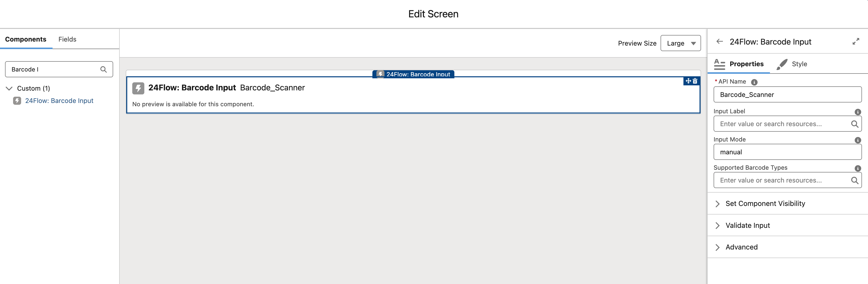Screen dimensions: 868x284
Task: Open the Preview Size dropdown
Action: pos(680,43)
